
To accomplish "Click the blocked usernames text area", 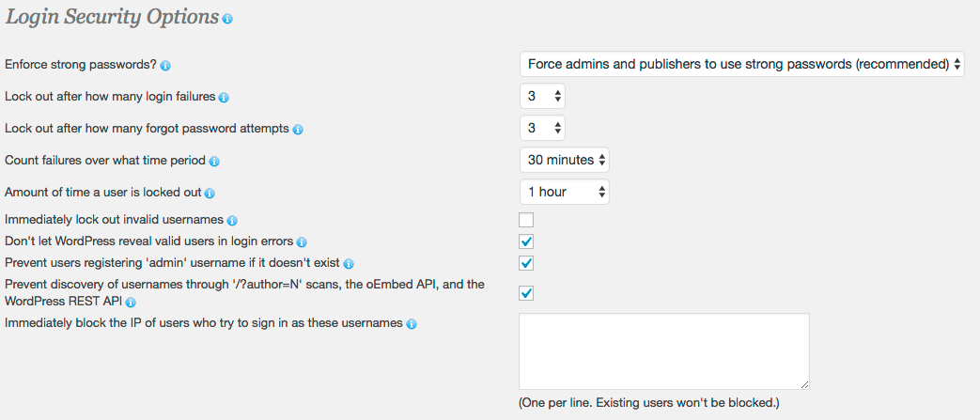I will pos(664,351).
